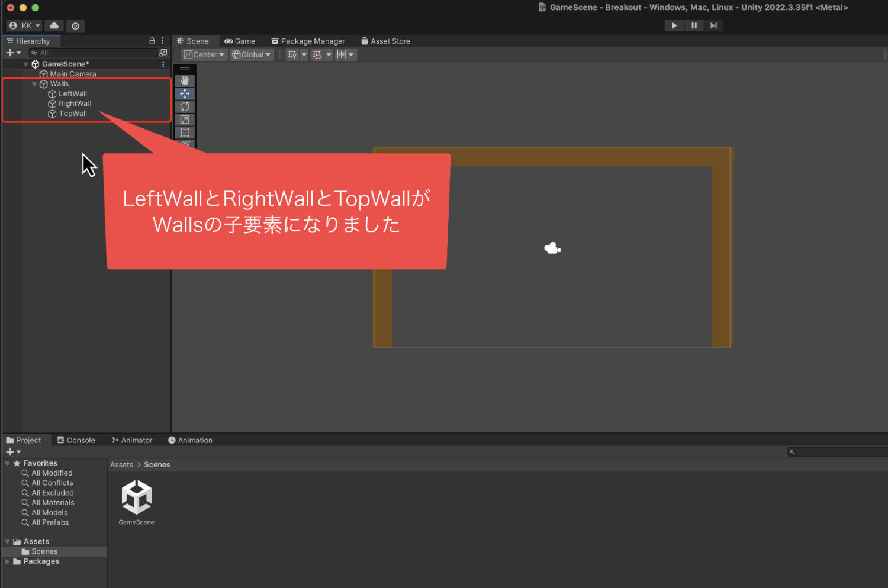Click Assets in the breadcrumb path

tap(121, 465)
